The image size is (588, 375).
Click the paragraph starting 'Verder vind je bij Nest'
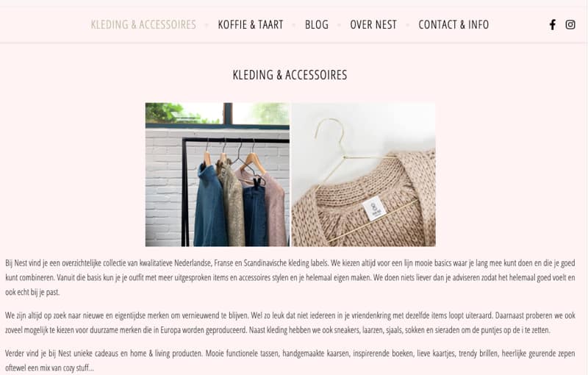coord(290,360)
